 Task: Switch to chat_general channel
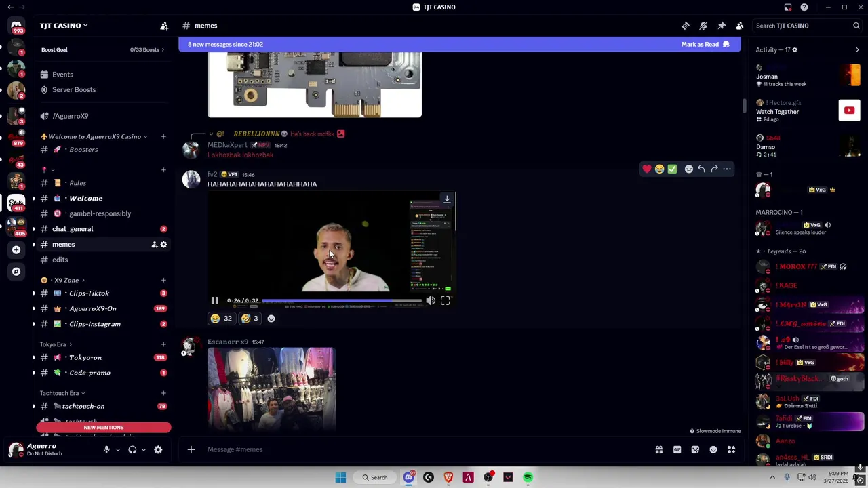click(x=102, y=229)
